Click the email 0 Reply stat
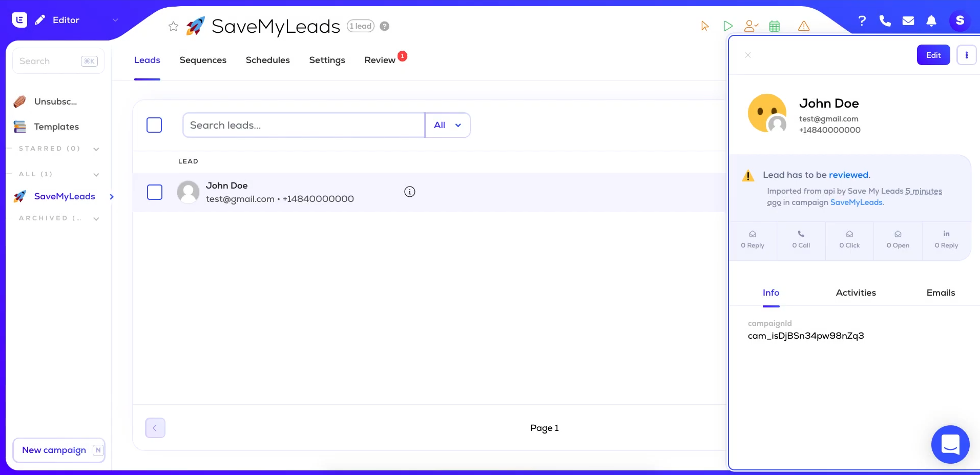 [753, 240]
